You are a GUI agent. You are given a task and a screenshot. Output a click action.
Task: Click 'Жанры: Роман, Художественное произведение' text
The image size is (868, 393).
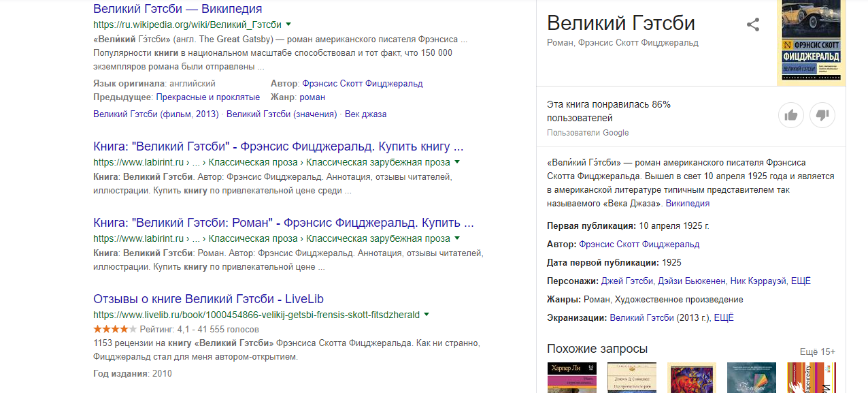pos(645,299)
